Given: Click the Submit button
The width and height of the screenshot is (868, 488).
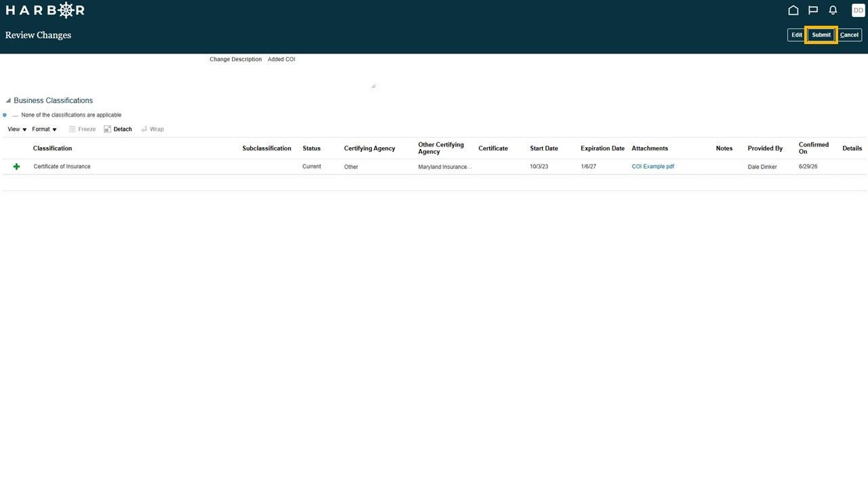Looking at the screenshot, I should 821,35.
